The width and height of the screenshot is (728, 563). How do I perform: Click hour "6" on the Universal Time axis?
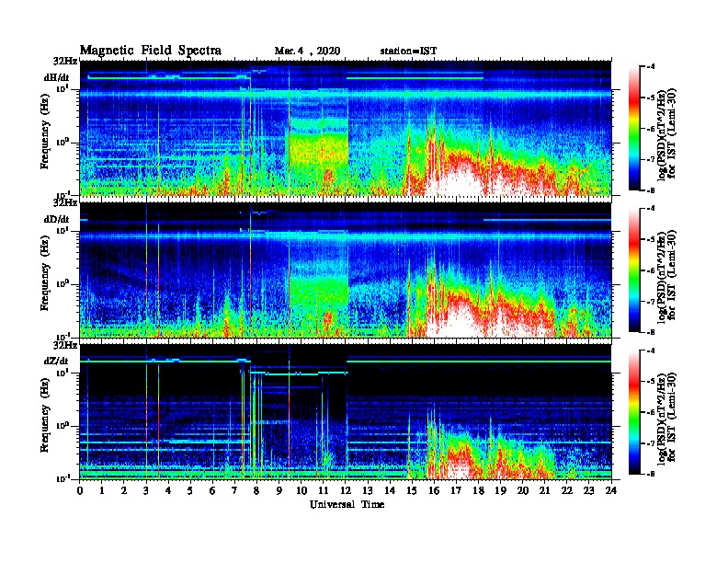pos(212,491)
